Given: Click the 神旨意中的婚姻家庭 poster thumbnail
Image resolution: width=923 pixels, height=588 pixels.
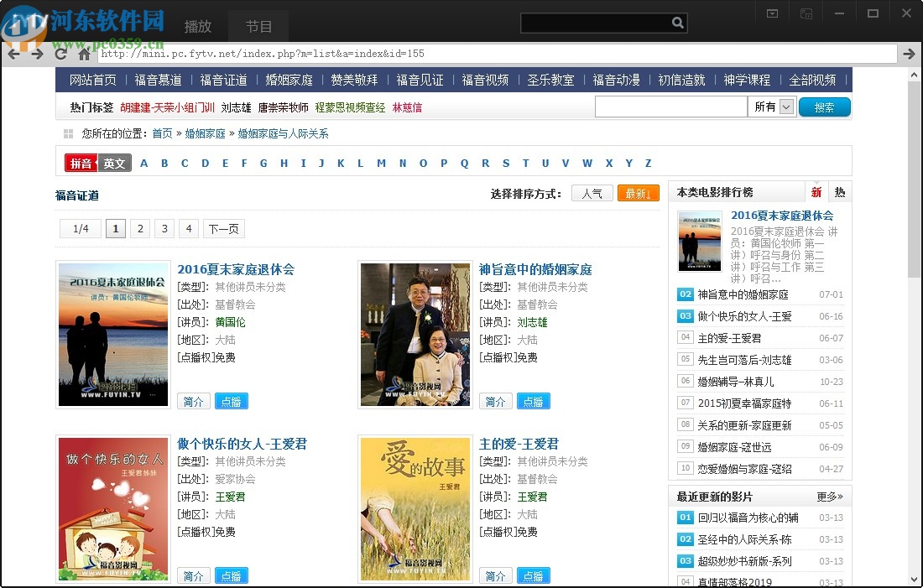Looking at the screenshot, I should [x=415, y=334].
